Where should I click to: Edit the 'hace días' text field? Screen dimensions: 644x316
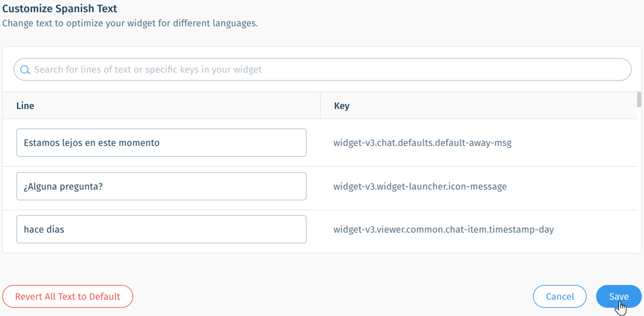[x=161, y=229]
